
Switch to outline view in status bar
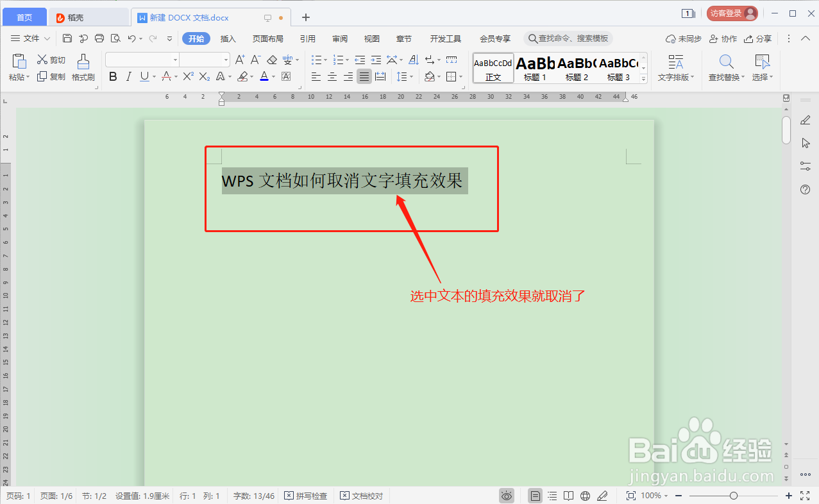(552, 496)
